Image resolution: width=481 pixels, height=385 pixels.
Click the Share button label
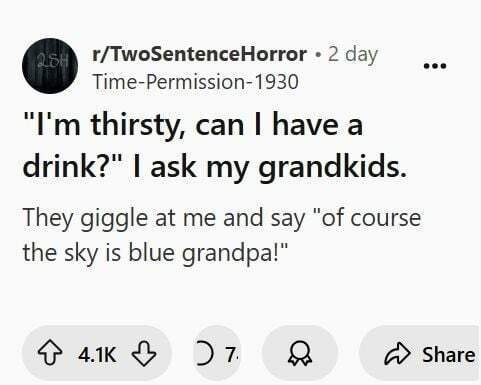tap(449, 354)
